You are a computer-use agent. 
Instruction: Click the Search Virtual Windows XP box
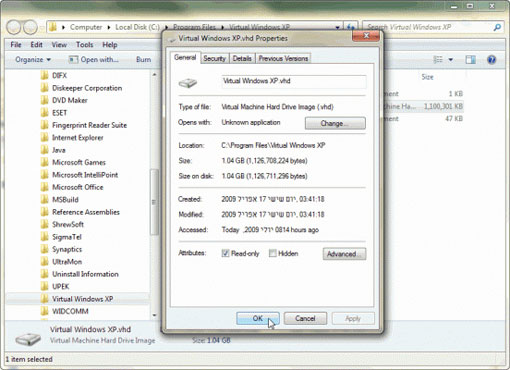coord(427,27)
